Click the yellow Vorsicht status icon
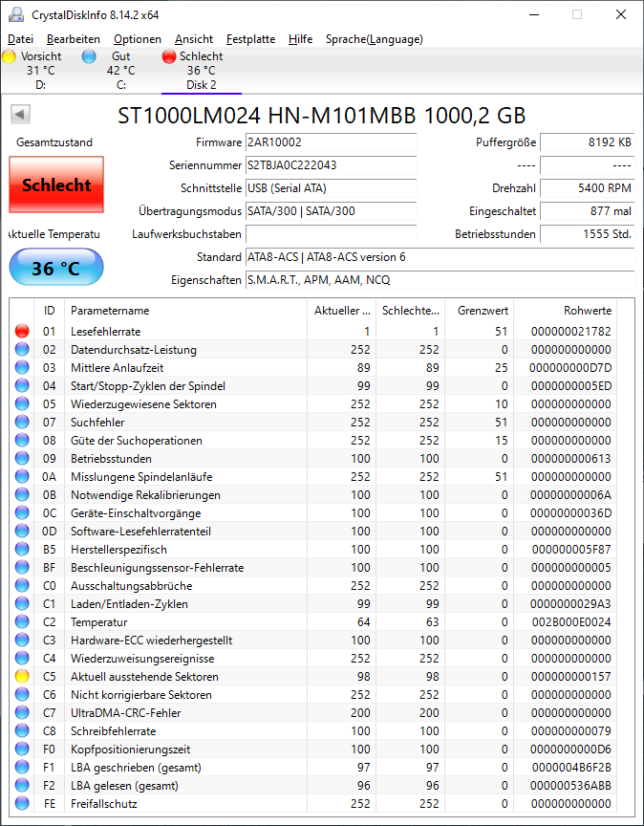This screenshot has height=826, width=644. [10, 56]
